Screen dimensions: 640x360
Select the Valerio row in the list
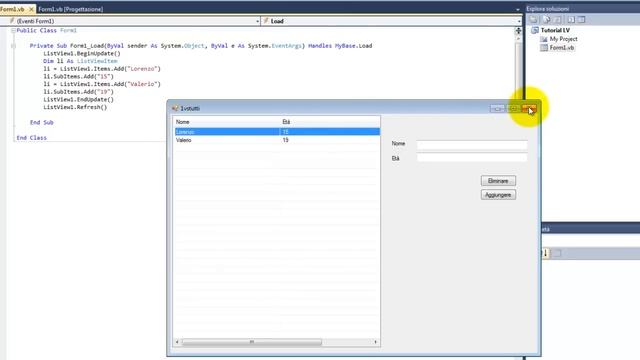point(277,140)
